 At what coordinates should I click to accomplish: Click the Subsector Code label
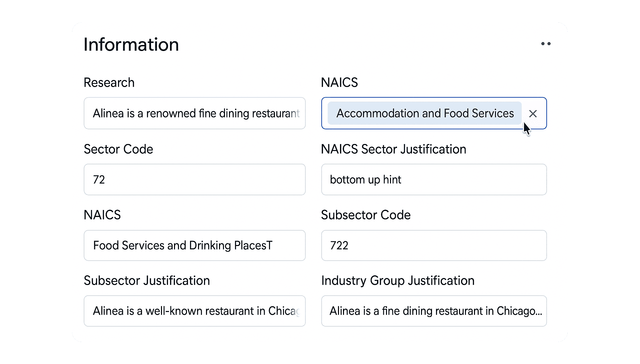[366, 215]
